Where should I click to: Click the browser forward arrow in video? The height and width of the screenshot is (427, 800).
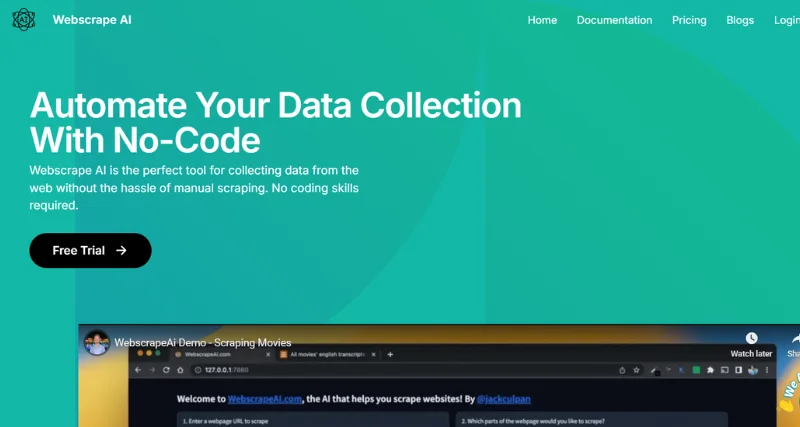click(x=152, y=370)
